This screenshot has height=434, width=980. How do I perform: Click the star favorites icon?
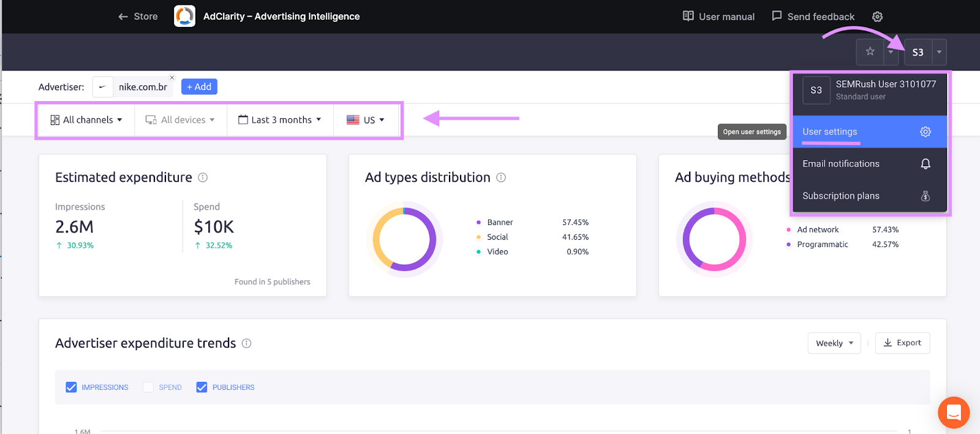click(x=870, y=51)
